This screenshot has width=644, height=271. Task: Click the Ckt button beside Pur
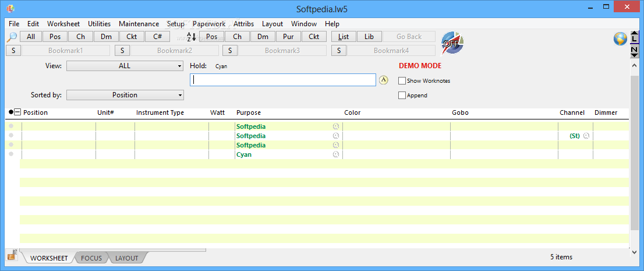point(314,37)
